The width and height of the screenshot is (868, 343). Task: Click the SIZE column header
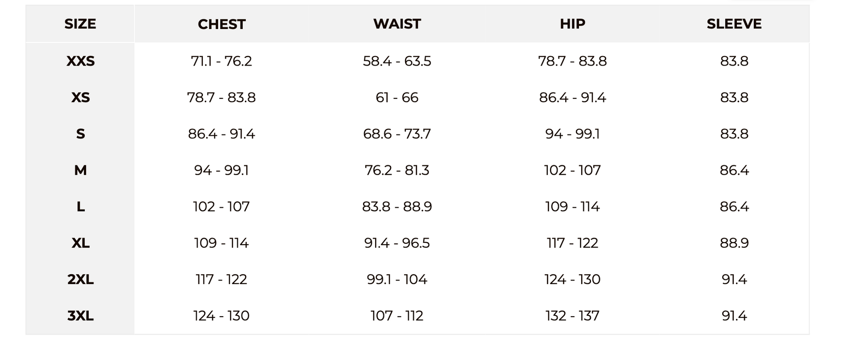[80, 24]
